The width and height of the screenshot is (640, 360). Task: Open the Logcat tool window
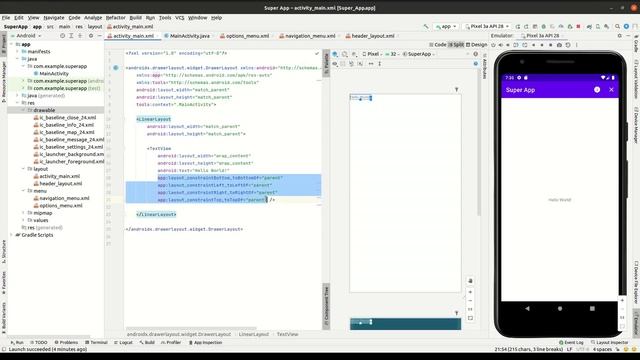click(x=124, y=342)
